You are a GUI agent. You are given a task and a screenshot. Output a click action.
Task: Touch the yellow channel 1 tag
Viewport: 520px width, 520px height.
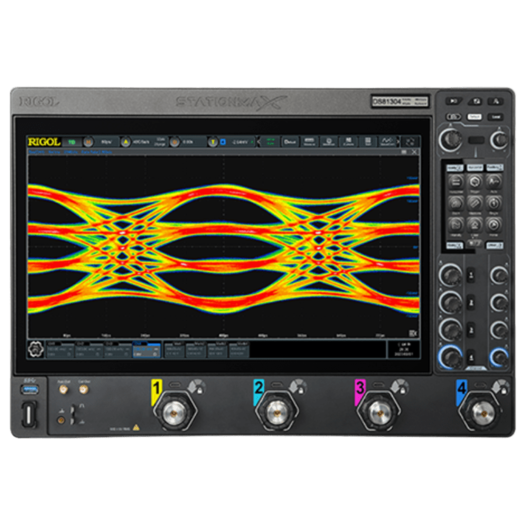156,391
